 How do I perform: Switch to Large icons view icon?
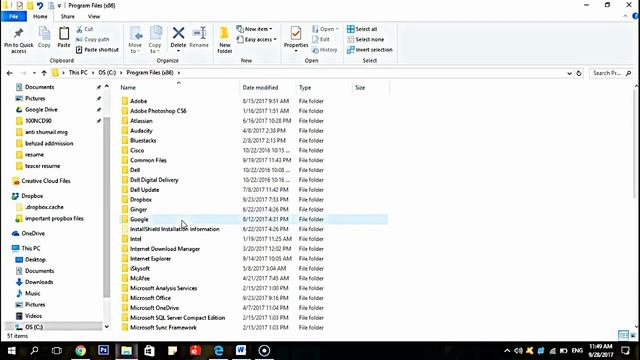point(633,336)
